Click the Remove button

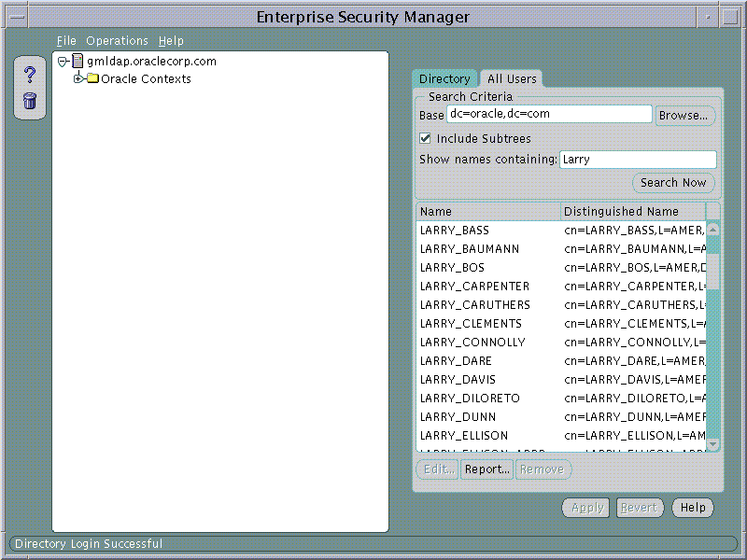(x=543, y=469)
